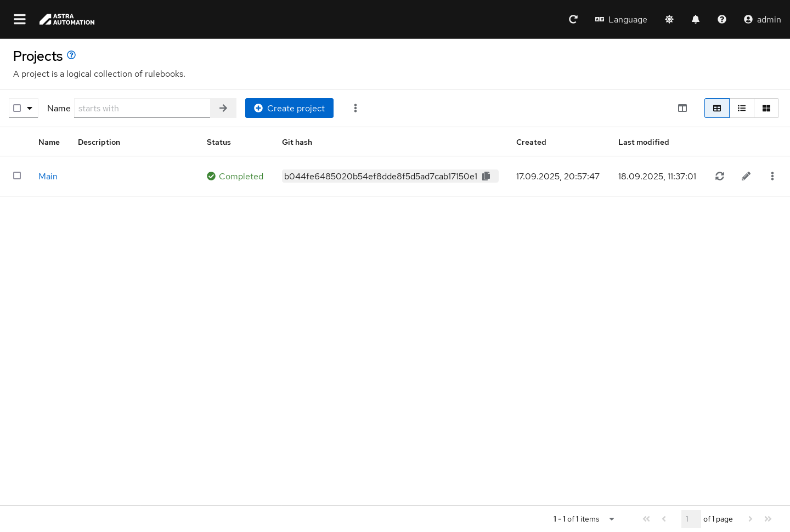Screen dimensions: 790x532
Task: Open the manage columns icon
Action: coord(682,108)
